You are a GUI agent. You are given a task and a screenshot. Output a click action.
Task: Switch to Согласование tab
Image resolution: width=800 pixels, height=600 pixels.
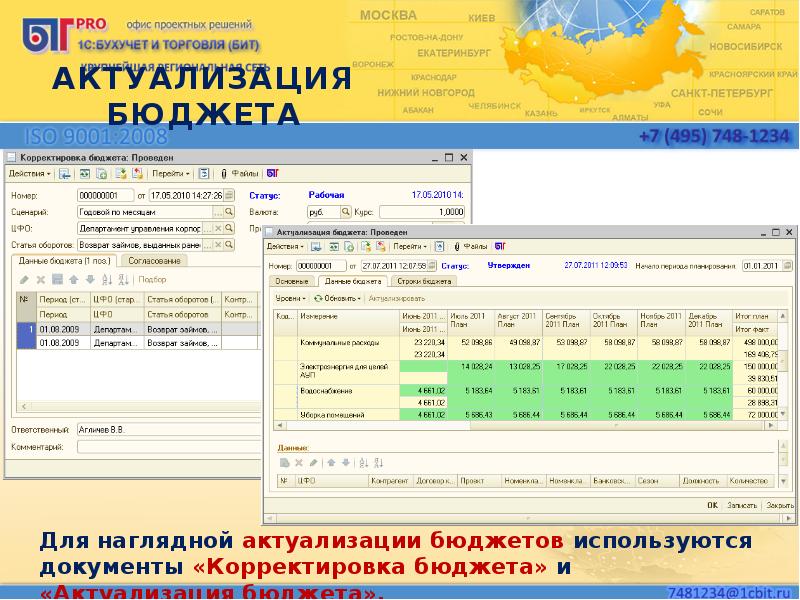tap(155, 261)
